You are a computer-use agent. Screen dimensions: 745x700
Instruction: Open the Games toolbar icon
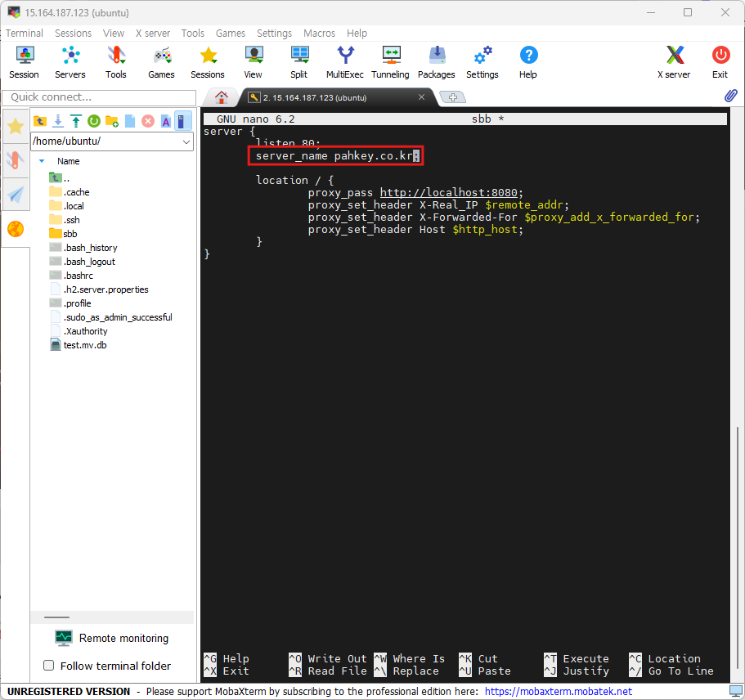point(162,62)
